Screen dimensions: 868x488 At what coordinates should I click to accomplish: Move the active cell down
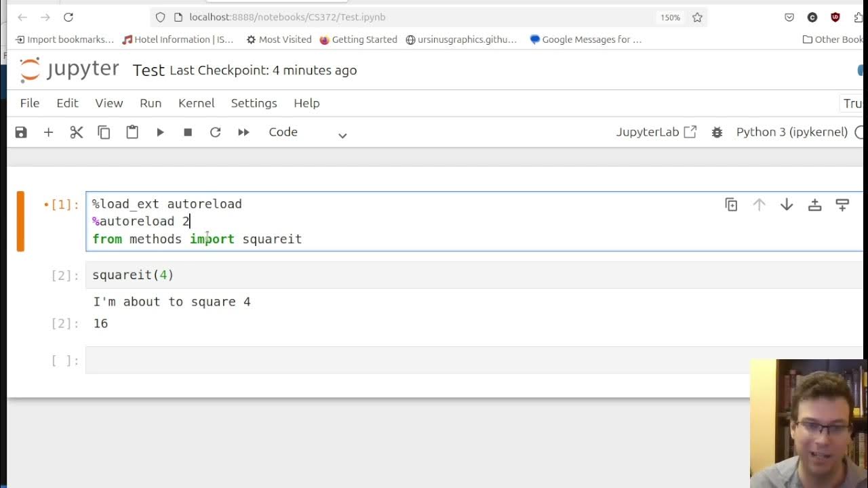pyautogui.click(x=787, y=205)
